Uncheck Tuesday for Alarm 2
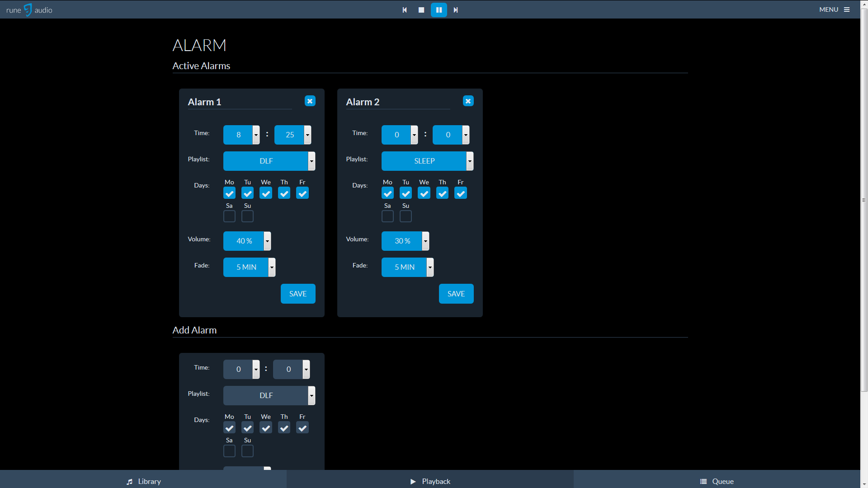Image resolution: width=868 pixels, height=488 pixels. point(406,193)
